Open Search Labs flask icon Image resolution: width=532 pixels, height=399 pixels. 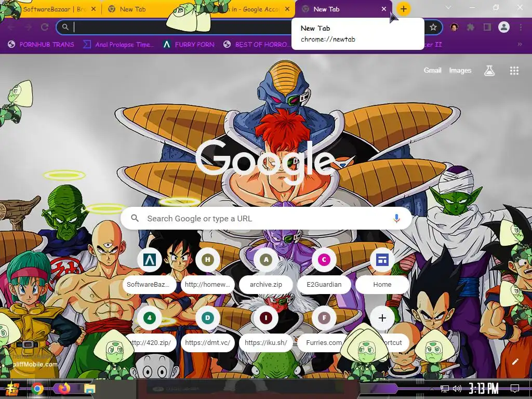tap(489, 71)
